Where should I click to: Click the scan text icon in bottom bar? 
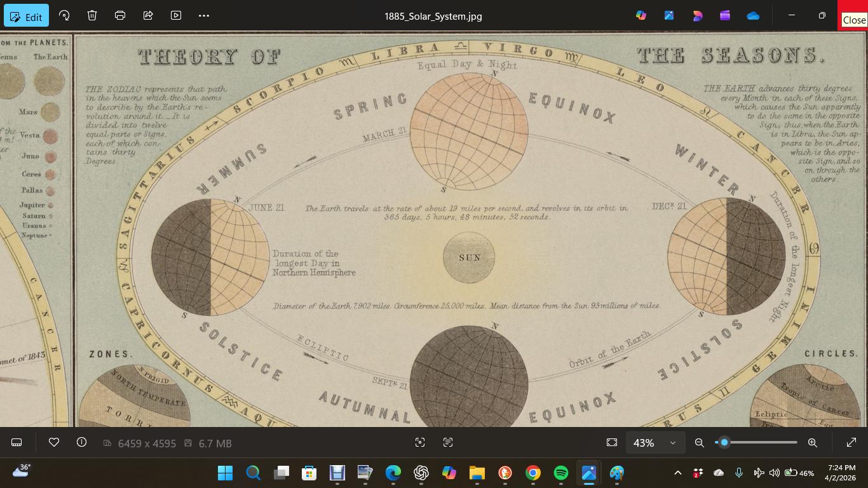(448, 442)
